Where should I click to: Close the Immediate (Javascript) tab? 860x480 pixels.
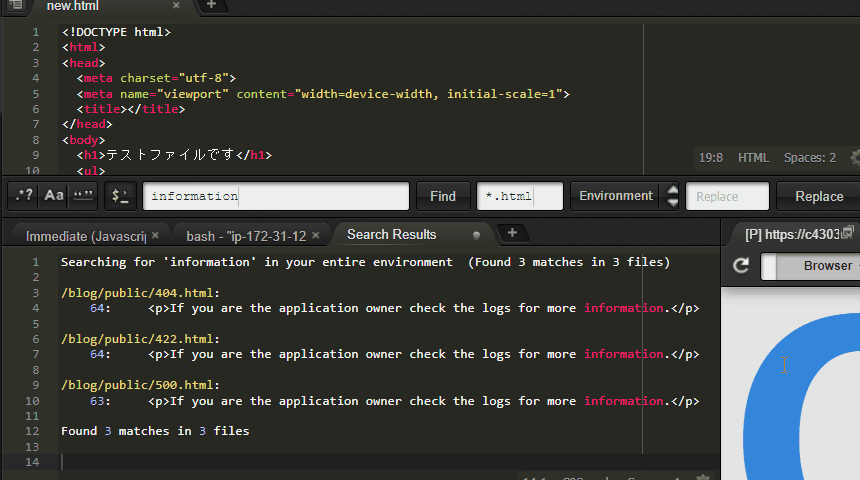point(156,235)
